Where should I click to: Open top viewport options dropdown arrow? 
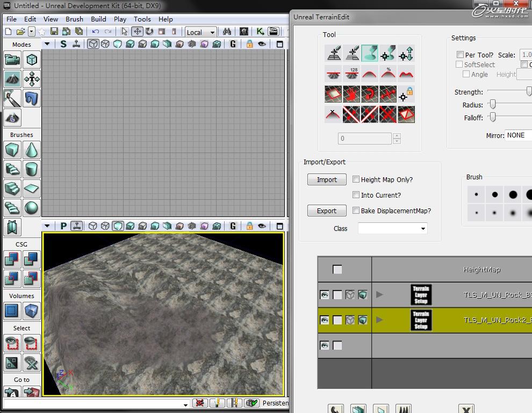pyautogui.click(x=47, y=44)
